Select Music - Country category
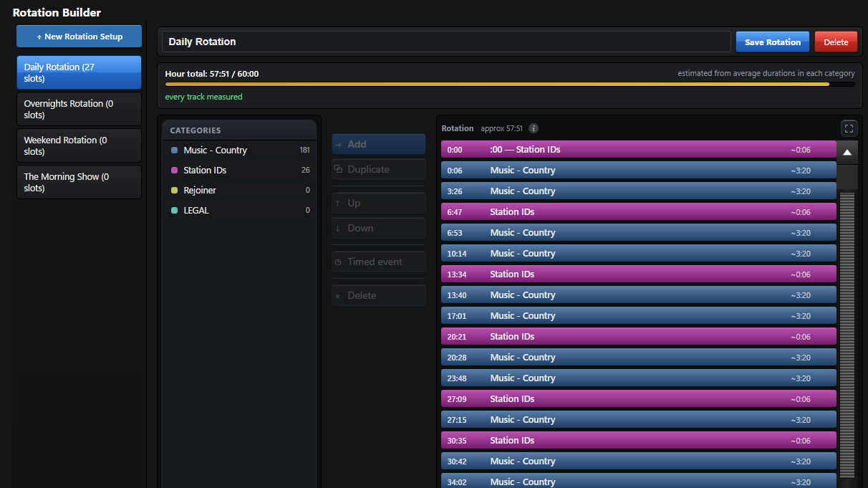Viewport: 868px width, 488px height. pos(239,150)
